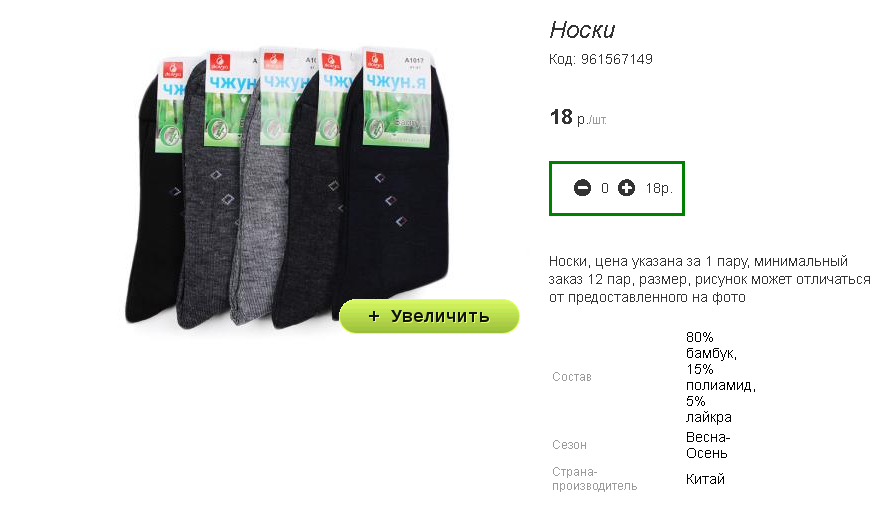Select the quantity value 0 field
Viewport: 884px width, 514px height.
click(x=604, y=188)
